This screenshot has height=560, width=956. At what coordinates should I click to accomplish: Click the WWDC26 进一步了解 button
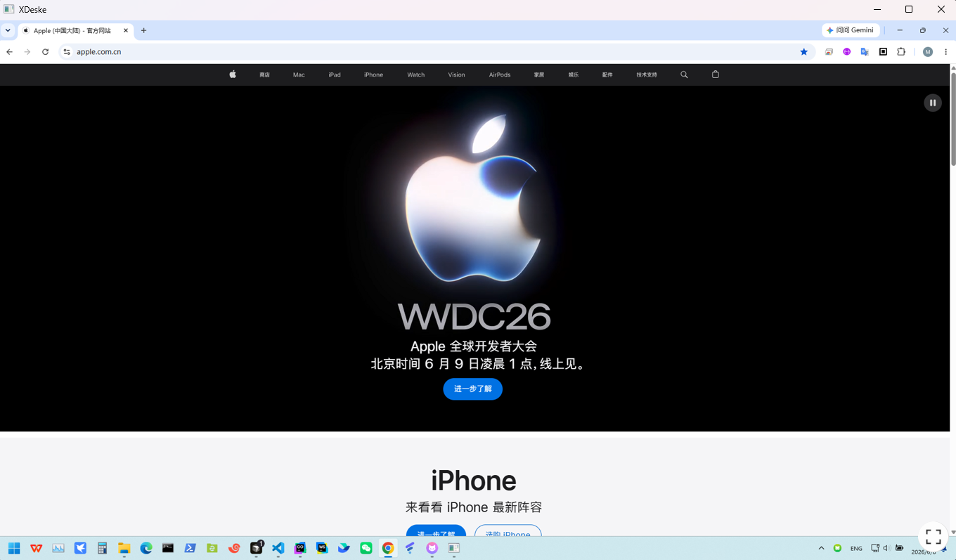coord(472,389)
